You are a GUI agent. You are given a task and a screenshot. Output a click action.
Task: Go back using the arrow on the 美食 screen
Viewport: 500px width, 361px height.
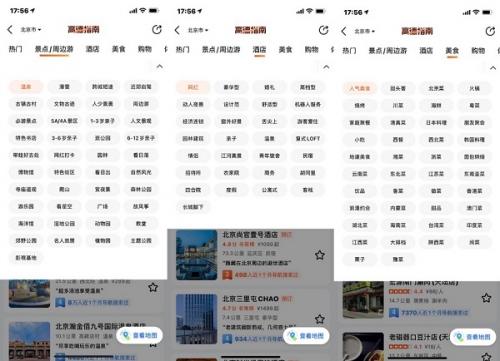(x=344, y=31)
